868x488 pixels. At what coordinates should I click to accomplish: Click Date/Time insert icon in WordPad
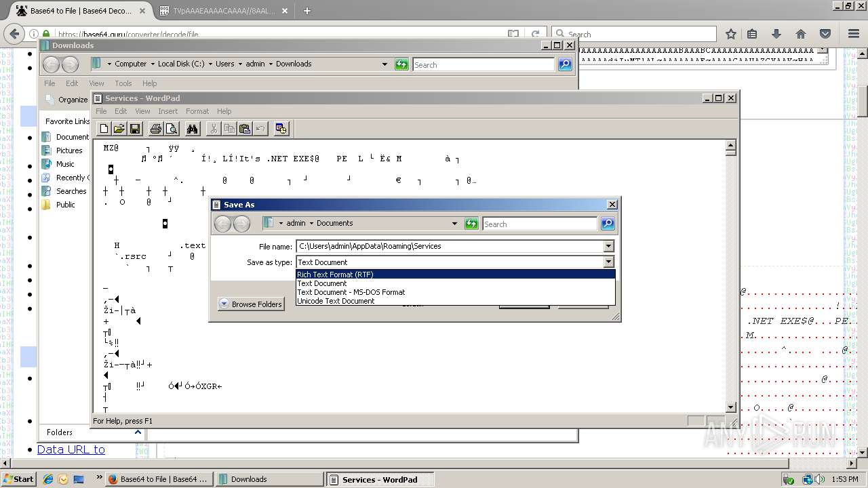click(x=281, y=129)
